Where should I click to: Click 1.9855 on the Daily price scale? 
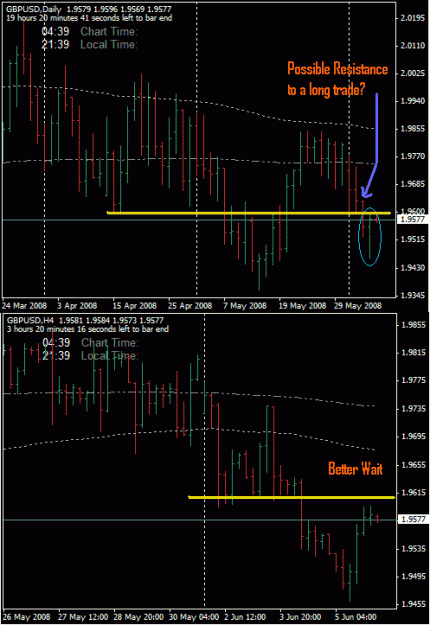click(412, 129)
